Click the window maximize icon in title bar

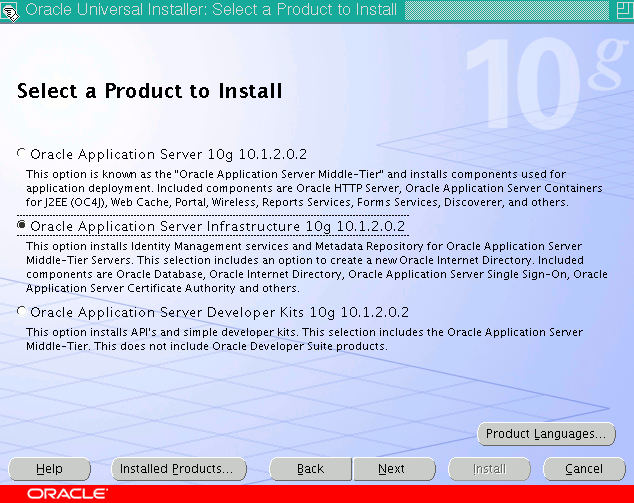coord(624,10)
